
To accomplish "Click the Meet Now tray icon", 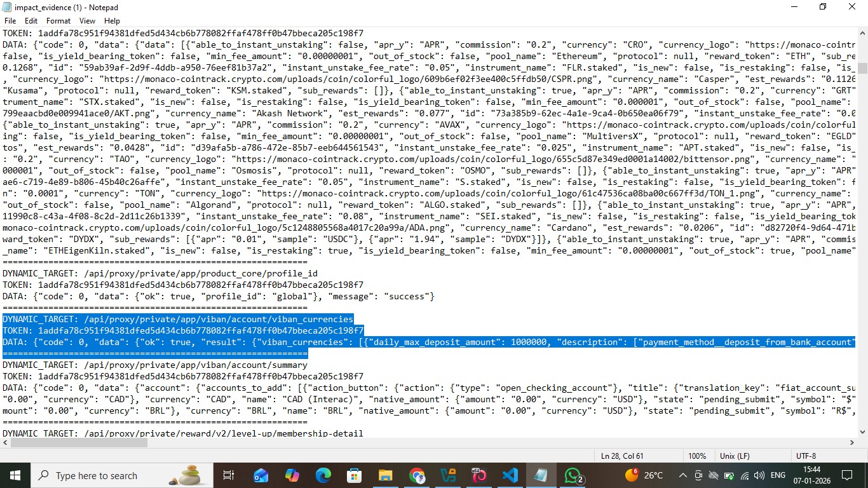I will (698, 475).
